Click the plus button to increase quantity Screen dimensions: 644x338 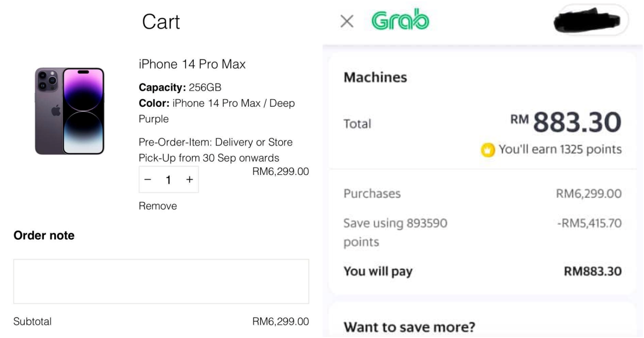click(189, 179)
